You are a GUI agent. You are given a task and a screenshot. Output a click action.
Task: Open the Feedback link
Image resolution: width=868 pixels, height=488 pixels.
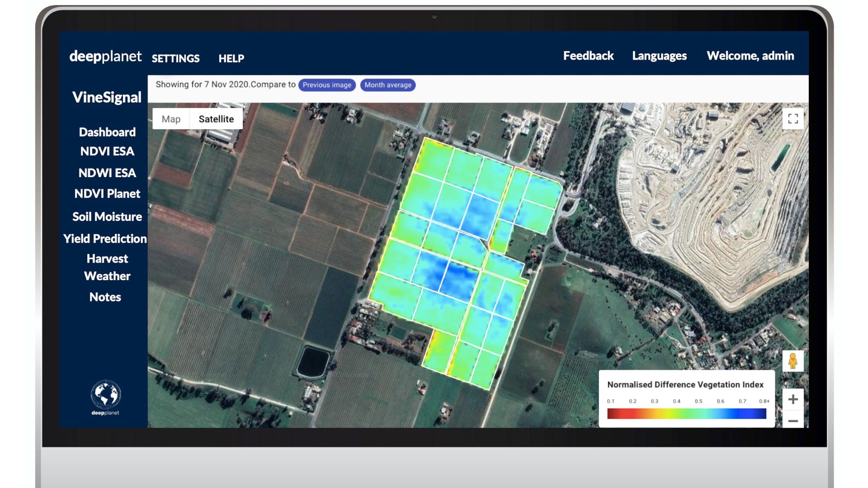[x=588, y=56]
